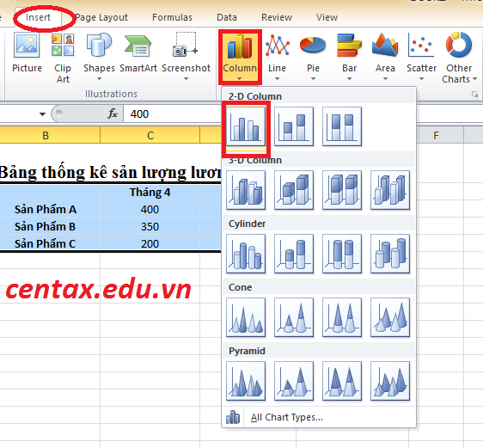
Task: Click the Shapes gallery icon
Action: pyautogui.click(x=99, y=46)
